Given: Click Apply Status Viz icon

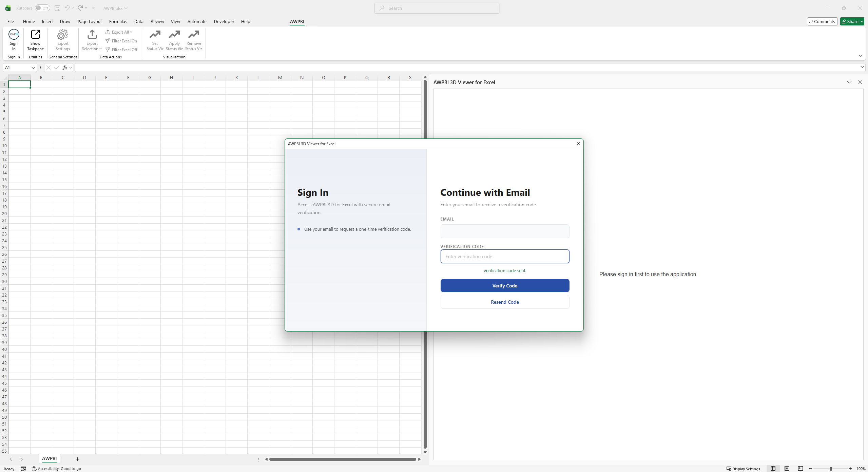Looking at the screenshot, I should [174, 34].
